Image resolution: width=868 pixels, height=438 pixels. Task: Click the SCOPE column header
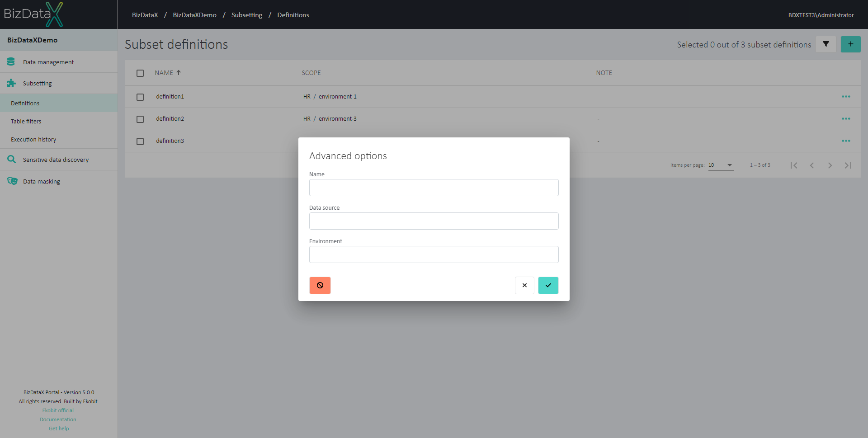(x=311, y=73)
